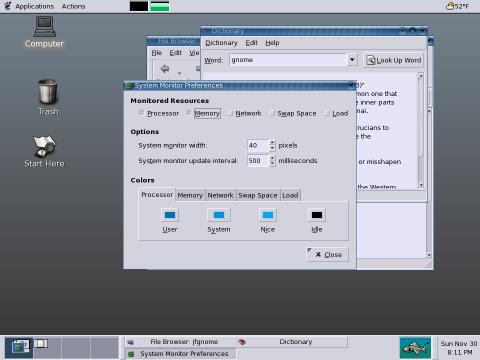The image size is (480, 360).
Task: Increase the update interval value
Action: 272,158
